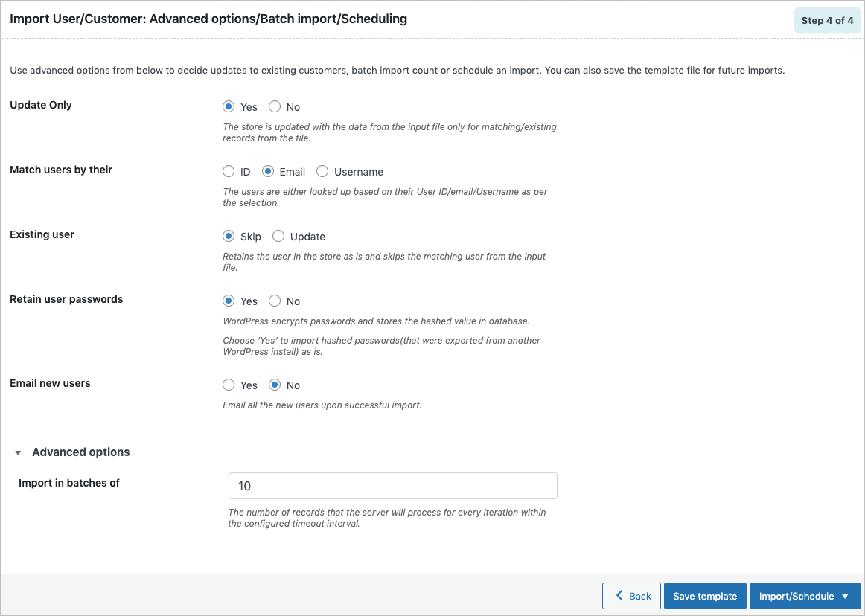This screenshot has width=865, height=616.
Task: Open the Import/Schedule dropdown arrow
Action: click(x=845, y=596)
